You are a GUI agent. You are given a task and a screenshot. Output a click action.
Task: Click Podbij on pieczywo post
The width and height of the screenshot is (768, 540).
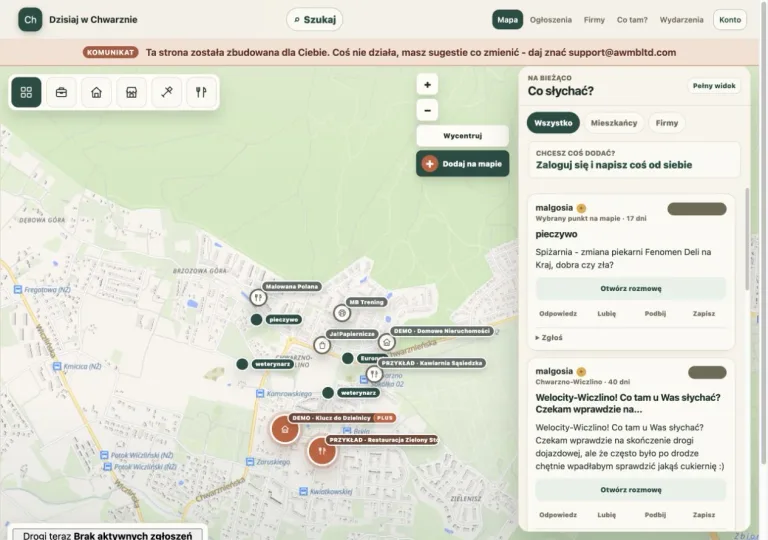coord(655,314)
